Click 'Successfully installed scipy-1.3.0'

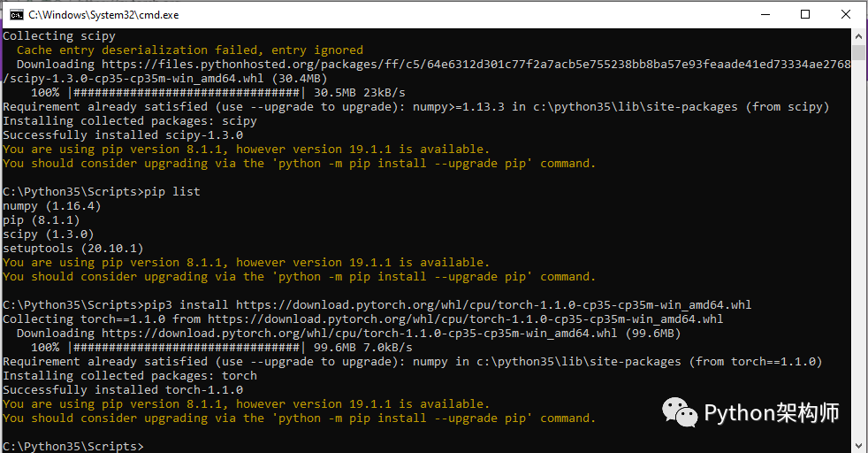coord(123,135)
